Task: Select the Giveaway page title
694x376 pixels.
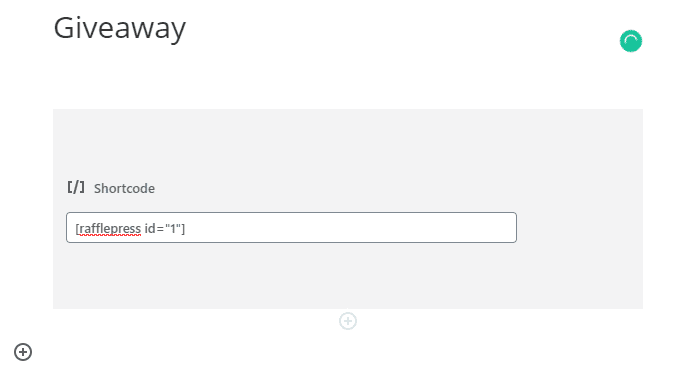Action: click(x=120, y=28)
